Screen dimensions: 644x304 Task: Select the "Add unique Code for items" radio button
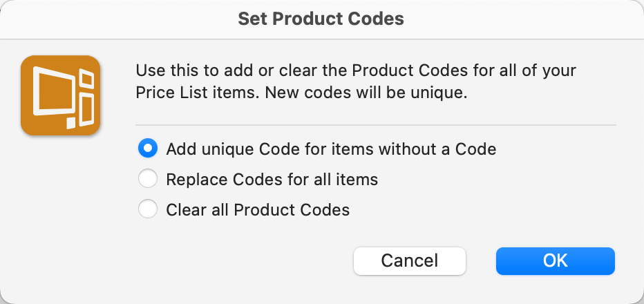tap(147, 148)
